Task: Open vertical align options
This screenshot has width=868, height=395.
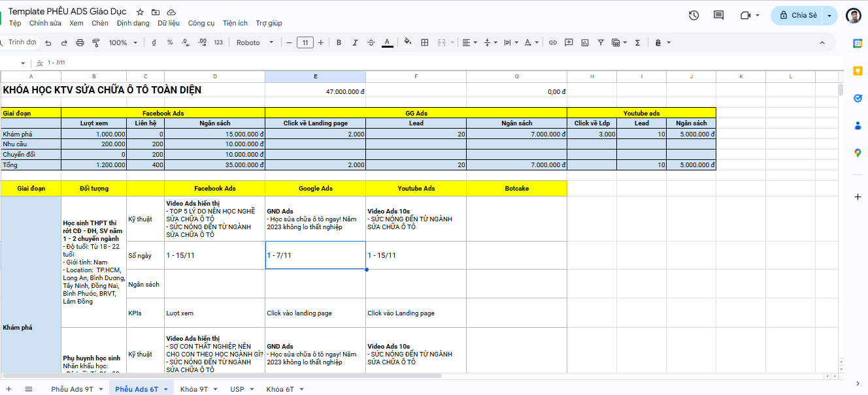Action: 490,42
